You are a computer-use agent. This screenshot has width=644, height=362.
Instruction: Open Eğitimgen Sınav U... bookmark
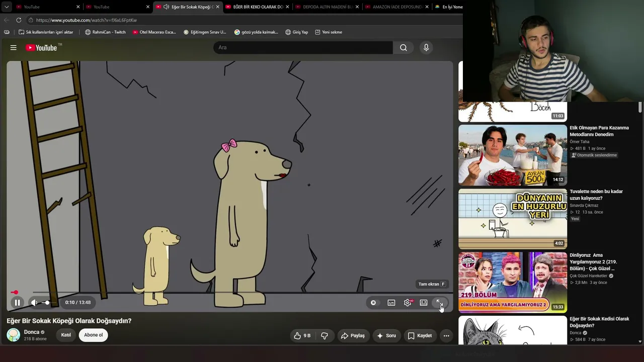point(205,32)
